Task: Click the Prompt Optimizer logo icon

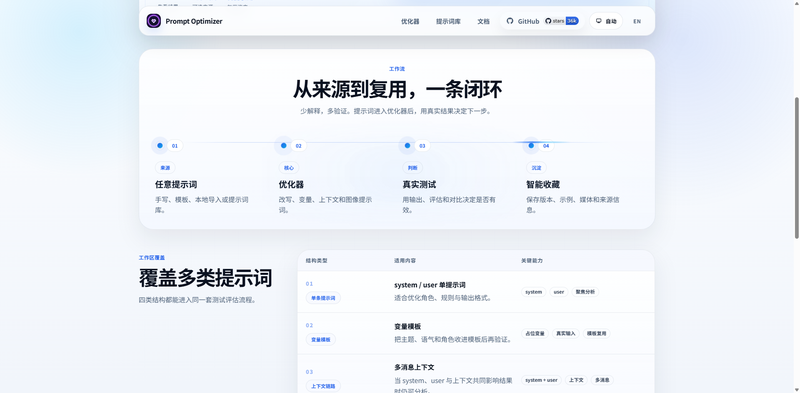Action: tap(154, 21)
